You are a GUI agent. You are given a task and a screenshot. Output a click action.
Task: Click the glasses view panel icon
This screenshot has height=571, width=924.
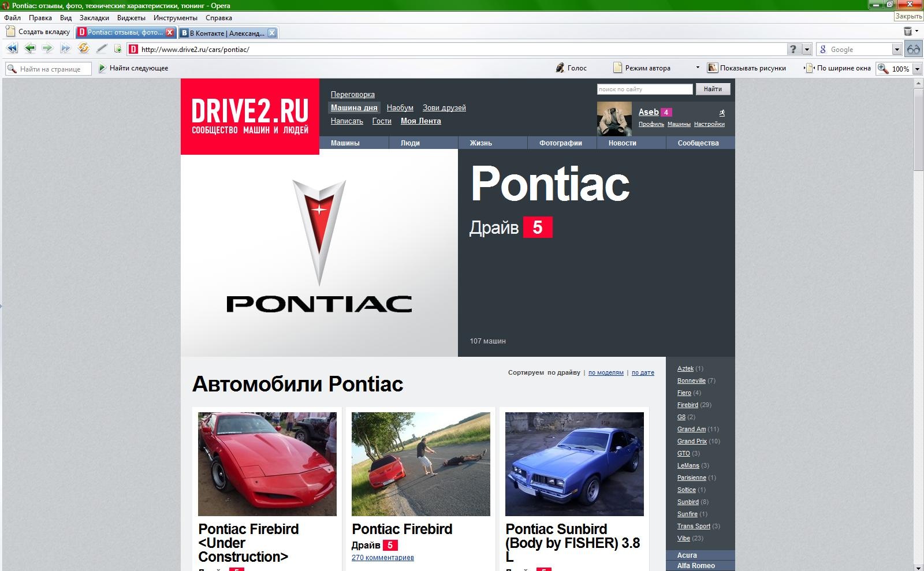(914, 50)
